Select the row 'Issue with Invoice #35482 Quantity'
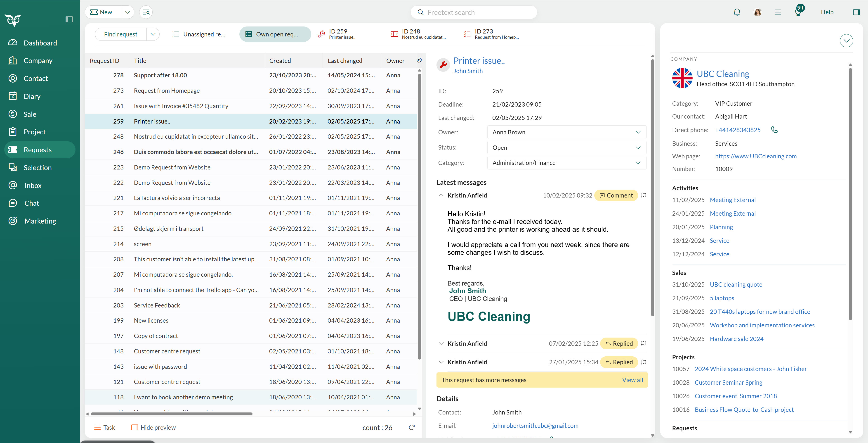The height and width of the screenshot is (443, 868). coord(251,106)
